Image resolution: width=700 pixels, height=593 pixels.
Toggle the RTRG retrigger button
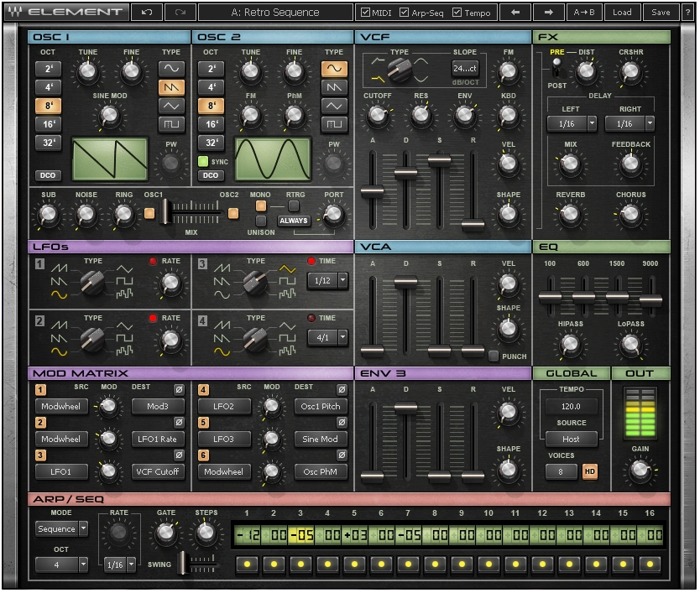click(x=293, y=206)
